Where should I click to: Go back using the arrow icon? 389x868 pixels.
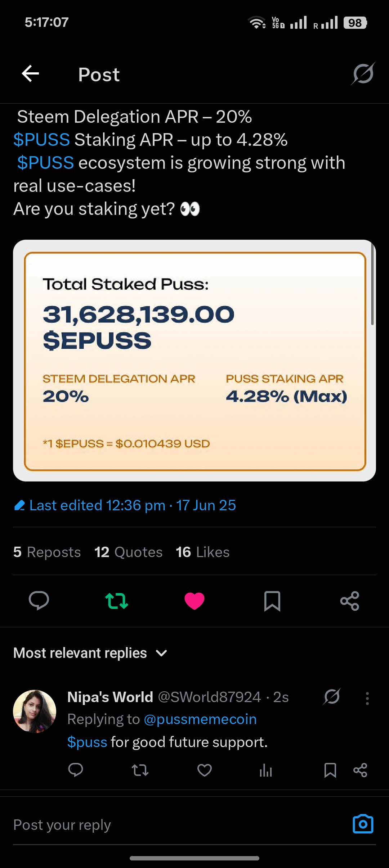point(30,74)
